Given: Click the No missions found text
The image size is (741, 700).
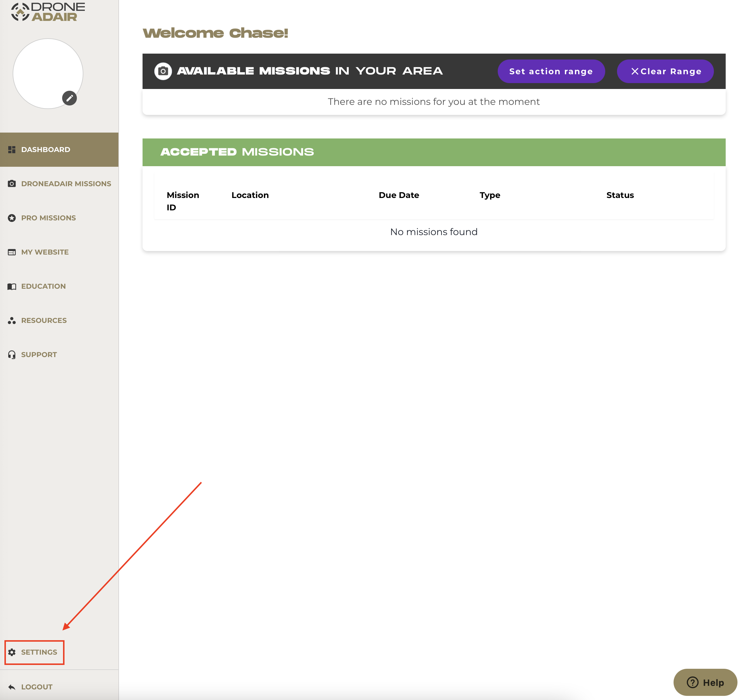Looking at the screenshot, I should (x=434, y=232).
